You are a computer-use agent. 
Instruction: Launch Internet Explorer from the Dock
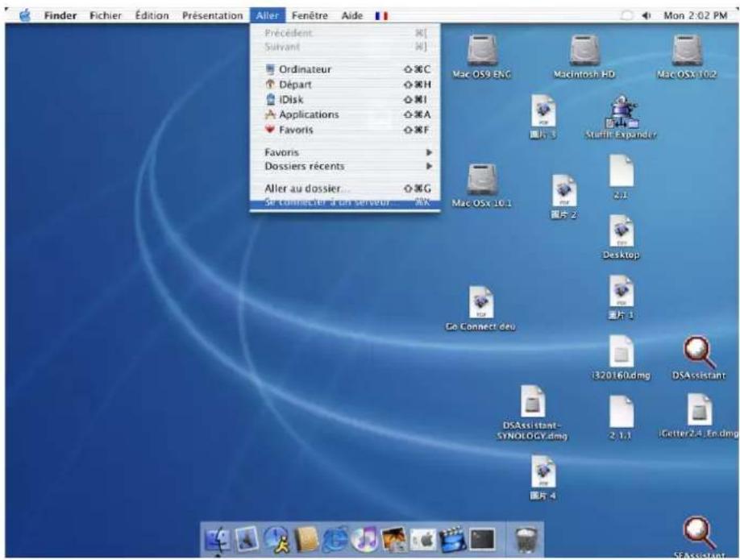tap(335, 539)
